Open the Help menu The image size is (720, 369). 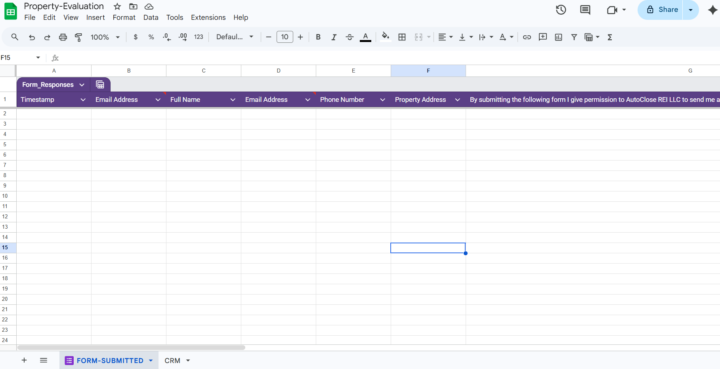point(241,17)
